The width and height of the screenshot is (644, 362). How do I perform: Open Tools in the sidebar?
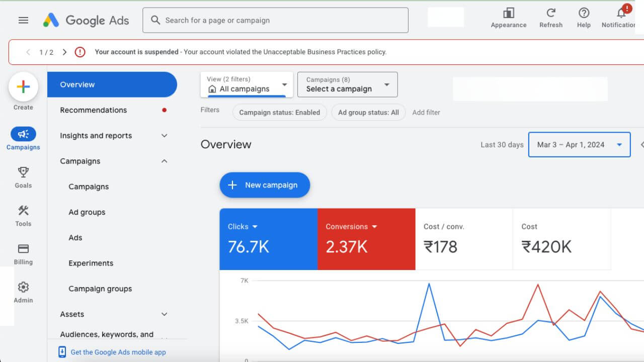click(23, 216)
